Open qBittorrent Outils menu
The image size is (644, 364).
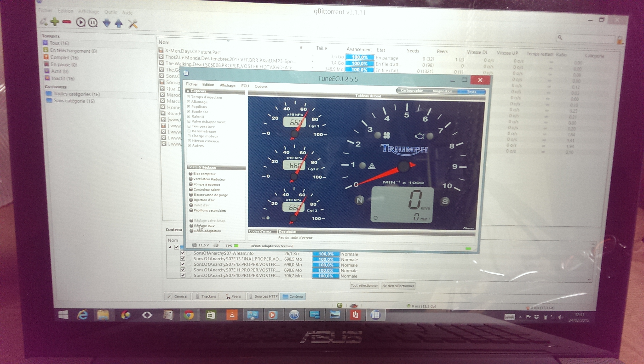(110, 12)
